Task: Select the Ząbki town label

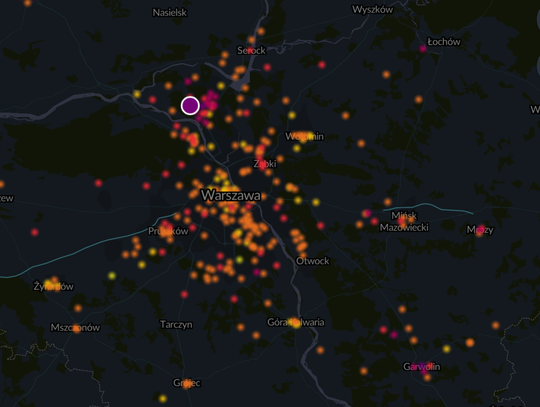Action: point(265,164)
